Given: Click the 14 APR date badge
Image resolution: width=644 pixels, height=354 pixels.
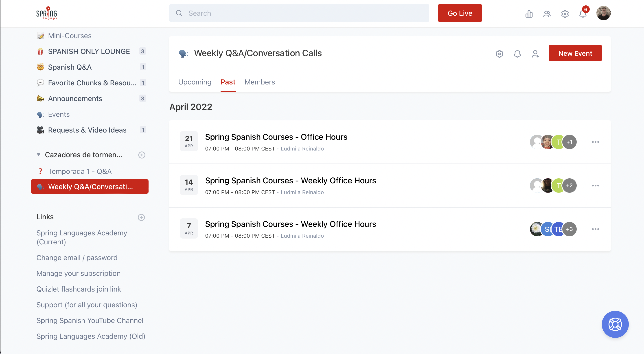Looking at the screenshot, I should [x=189, y=185].
